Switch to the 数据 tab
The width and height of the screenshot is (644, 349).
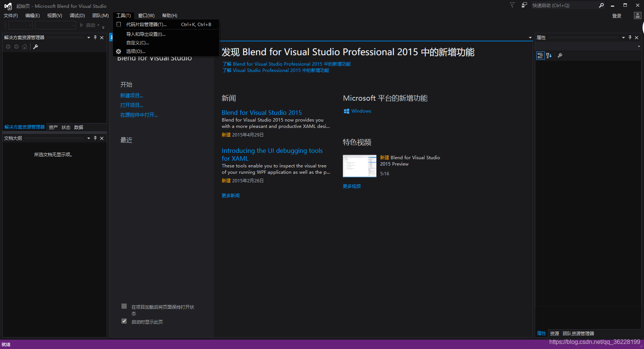79,128
